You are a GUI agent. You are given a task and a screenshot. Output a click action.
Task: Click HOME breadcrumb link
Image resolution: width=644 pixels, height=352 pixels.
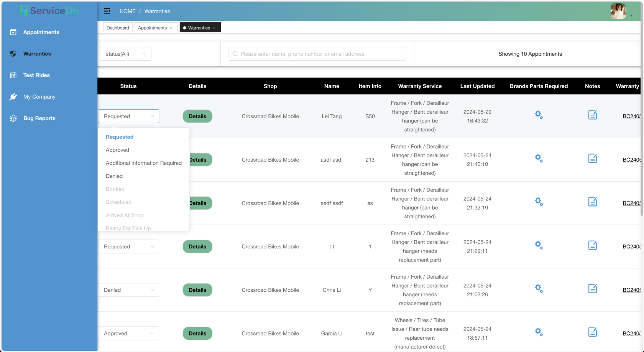(127, 11)
